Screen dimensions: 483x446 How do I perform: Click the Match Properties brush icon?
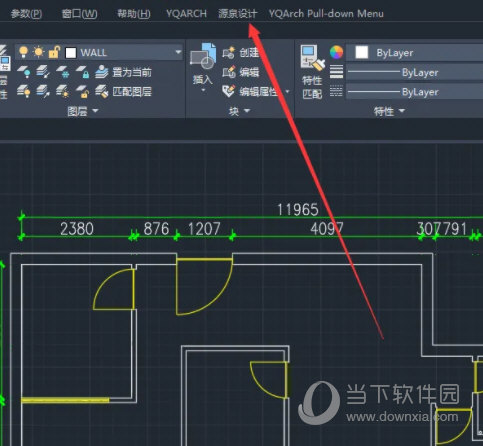tap(312, 57)
